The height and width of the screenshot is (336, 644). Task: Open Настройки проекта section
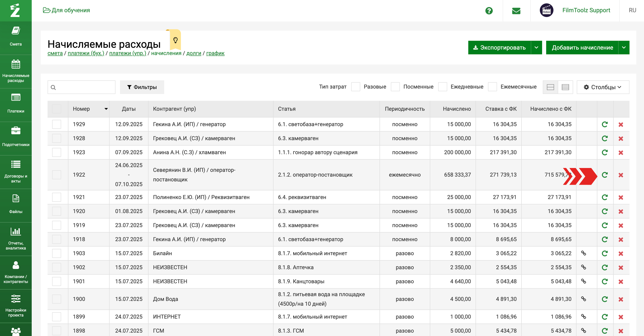click(x=16, y=306)
